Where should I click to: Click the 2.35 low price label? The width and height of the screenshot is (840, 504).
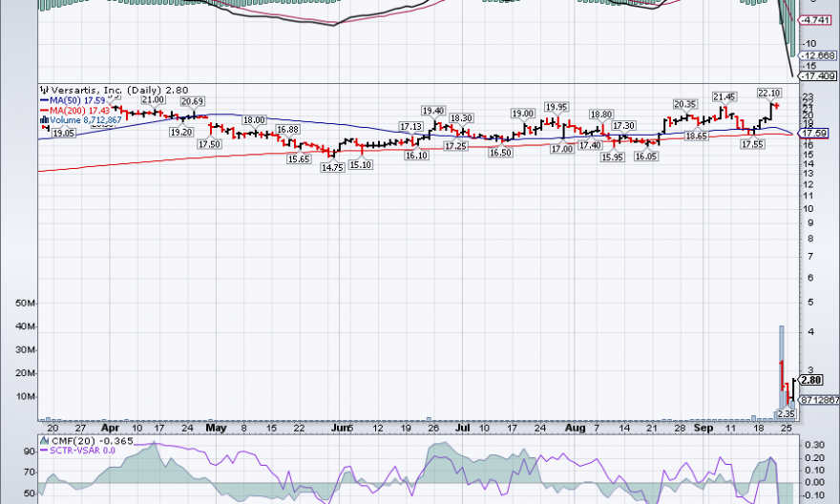click(x=786, y=413)
